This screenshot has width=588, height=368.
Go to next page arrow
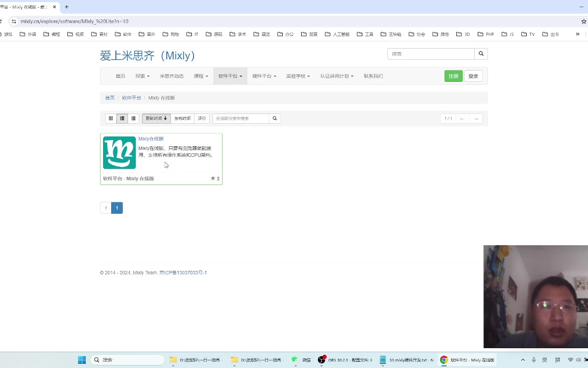[x=476, y=119]
